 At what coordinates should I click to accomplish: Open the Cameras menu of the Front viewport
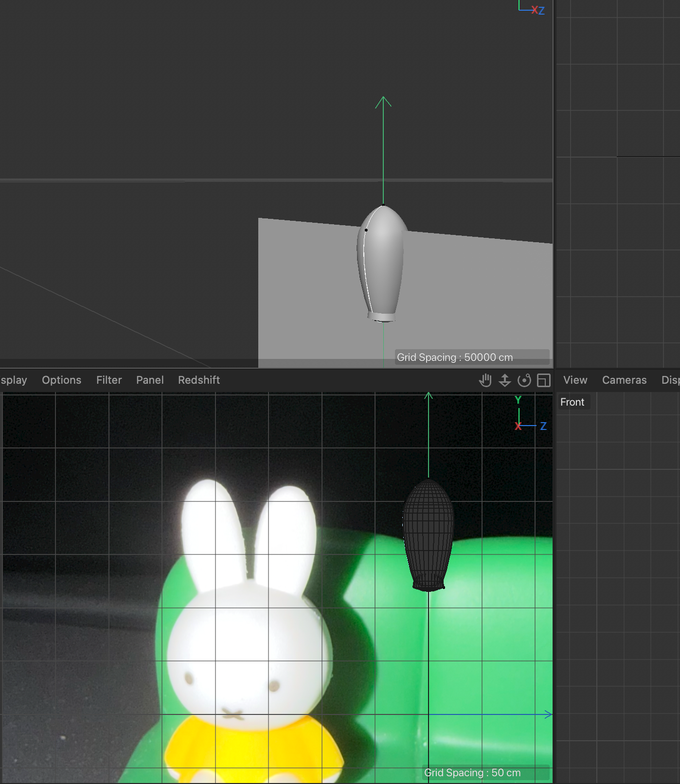tap(625, 380)
